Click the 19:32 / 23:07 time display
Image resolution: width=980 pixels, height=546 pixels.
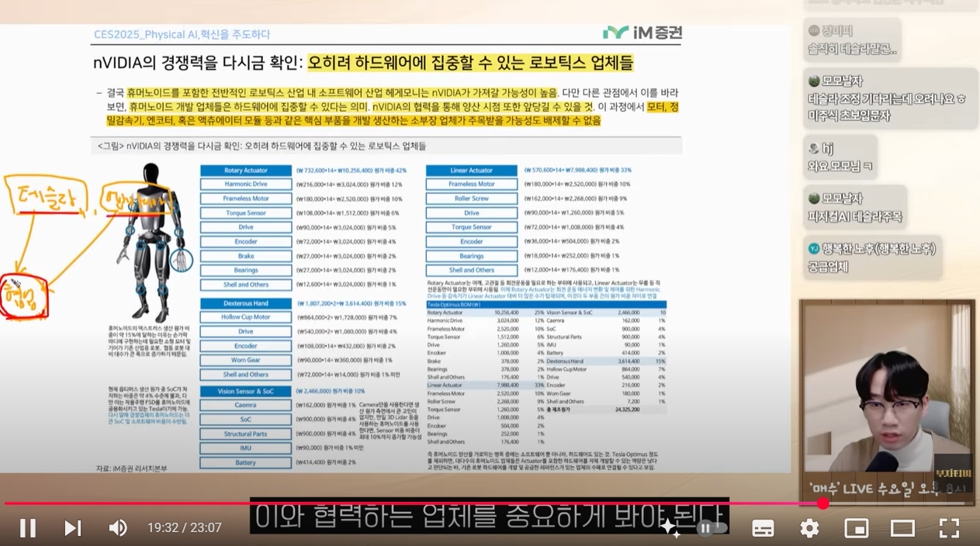coord(185,528)
